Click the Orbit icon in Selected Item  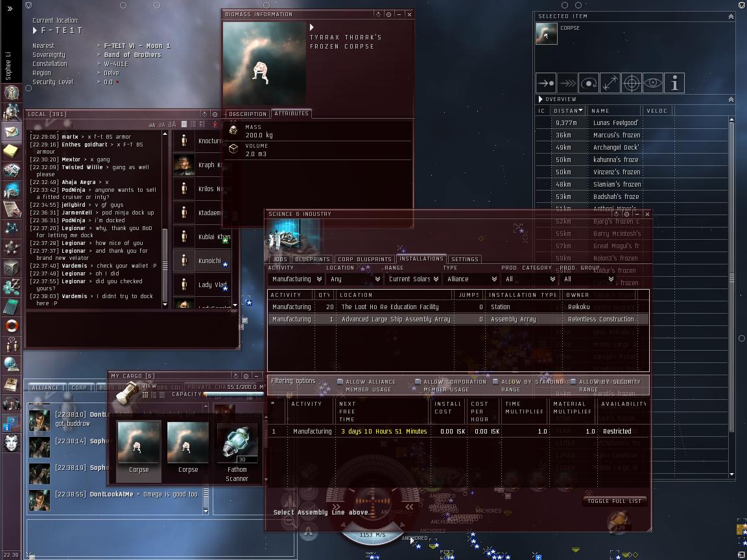589,84
